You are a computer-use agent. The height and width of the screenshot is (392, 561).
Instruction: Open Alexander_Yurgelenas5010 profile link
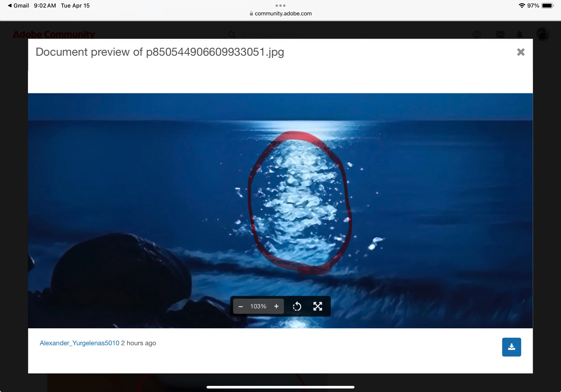(x=79, y=343)
